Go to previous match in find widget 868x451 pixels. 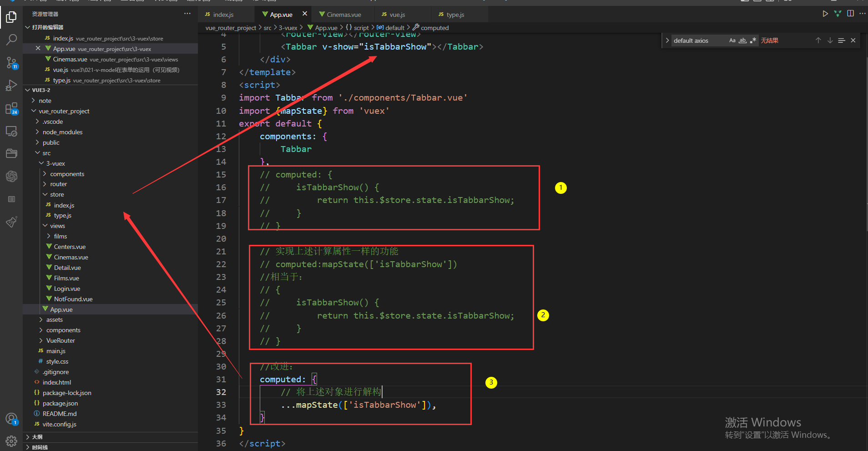(x=818, y=41)
